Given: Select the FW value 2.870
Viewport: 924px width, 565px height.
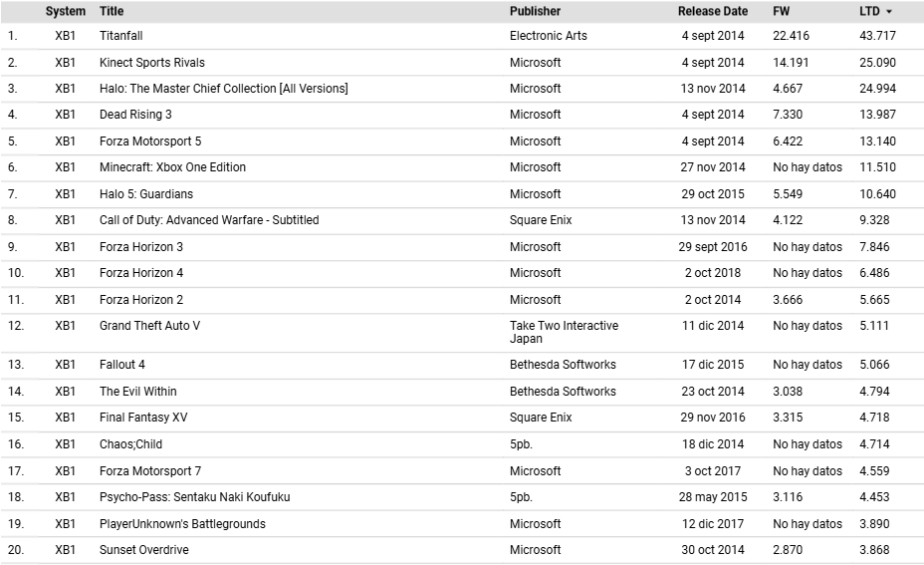Looking at the screenshot, I should (x=788, y=550).
